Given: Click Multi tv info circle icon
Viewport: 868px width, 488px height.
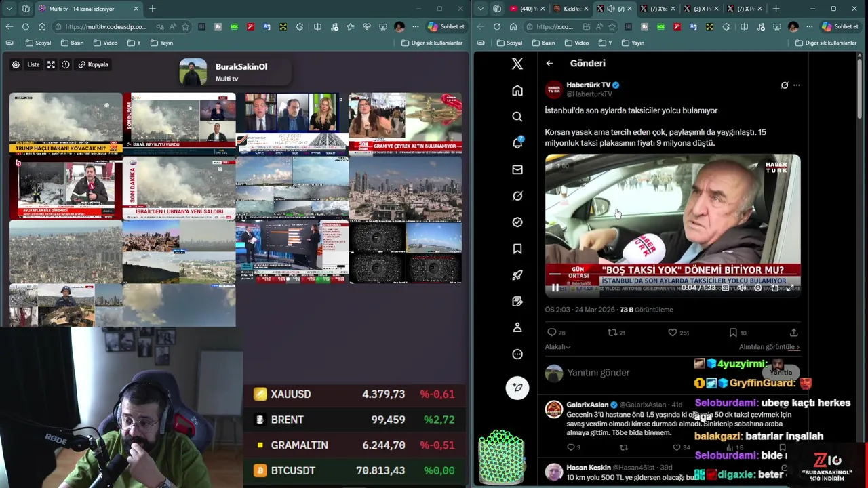Looking at the screenshot, I should pyautogui.click(x=66, y=64).
